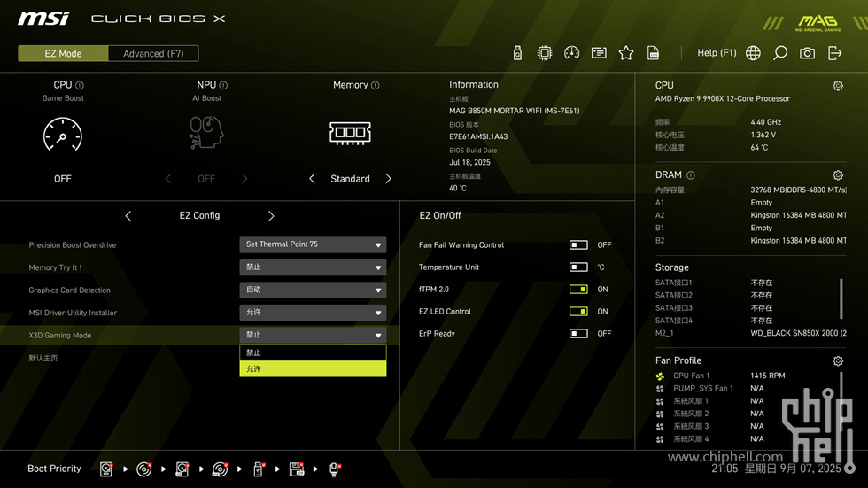Take a screenshot with camera icon
The width and height of the screenshot is (868, 488).
point(807,53)
